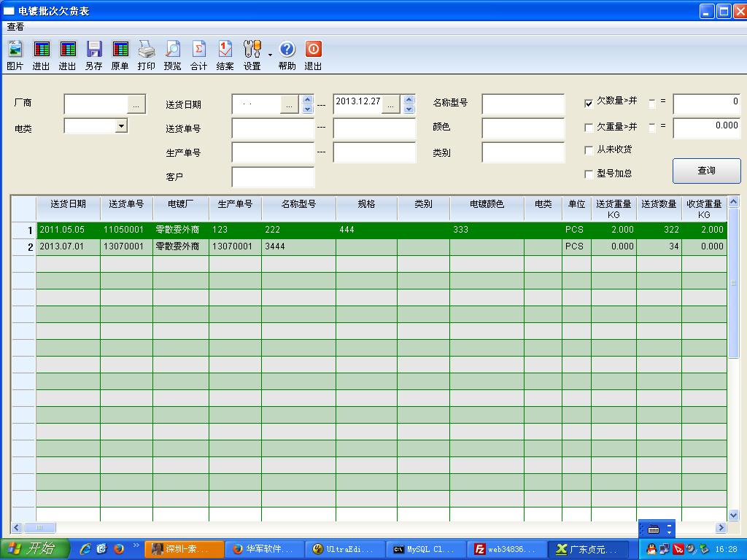Open the 设置 settings tools icon

pyautogui.click(x=252, y=55)
